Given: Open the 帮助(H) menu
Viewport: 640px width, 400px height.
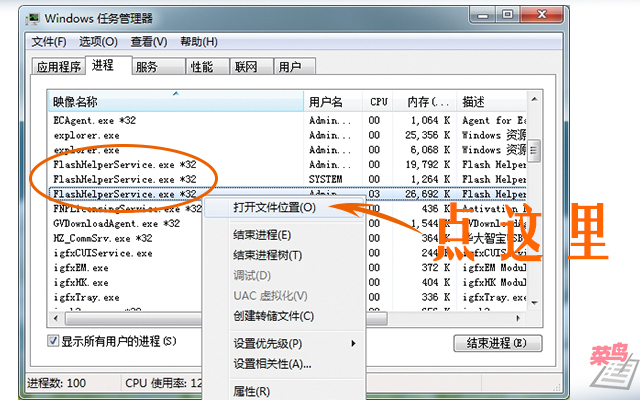Looking at the screenshot, I should (x=199, y=42).
